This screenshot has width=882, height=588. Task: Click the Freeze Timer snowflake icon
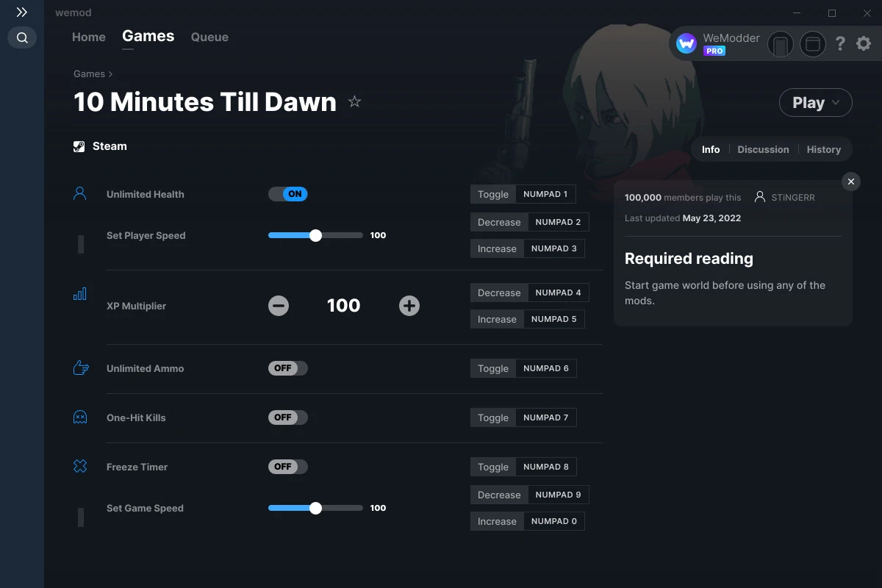click(x=79, y=466)
